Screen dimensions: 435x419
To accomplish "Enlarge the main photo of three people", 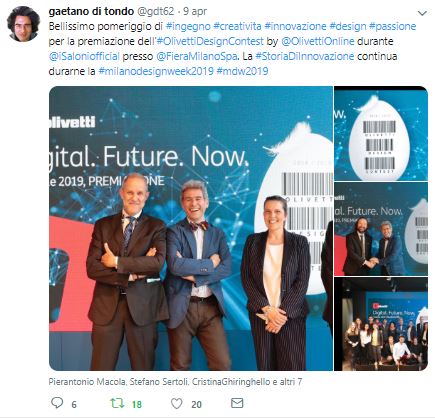I will [x=191, y=228].
